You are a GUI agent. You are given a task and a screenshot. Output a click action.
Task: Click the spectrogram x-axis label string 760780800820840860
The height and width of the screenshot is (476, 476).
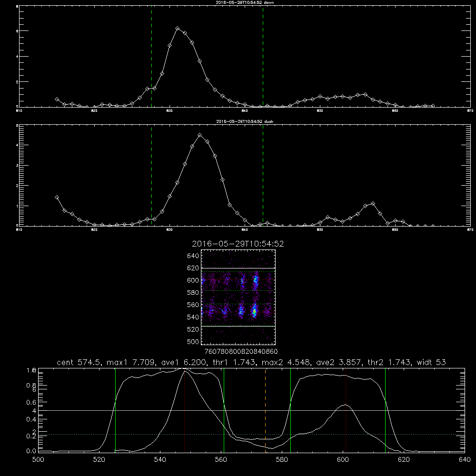coord(241,352)
